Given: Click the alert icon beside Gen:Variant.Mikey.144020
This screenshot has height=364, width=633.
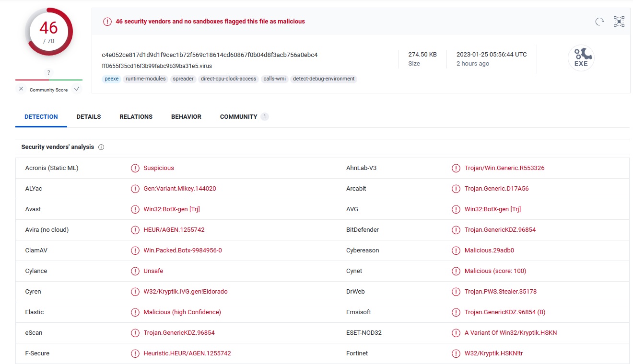Looking at the screenshot, I should (x=135, y=189).
